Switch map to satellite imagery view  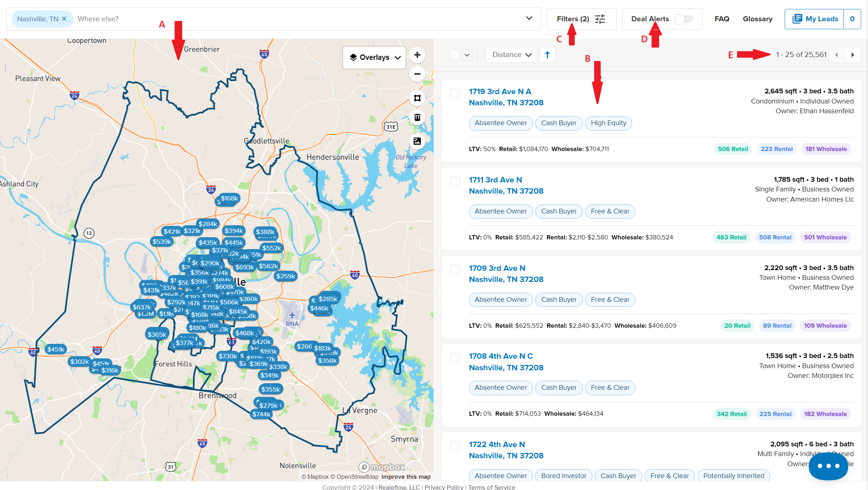pyautogui.click(x=417, y=141)
